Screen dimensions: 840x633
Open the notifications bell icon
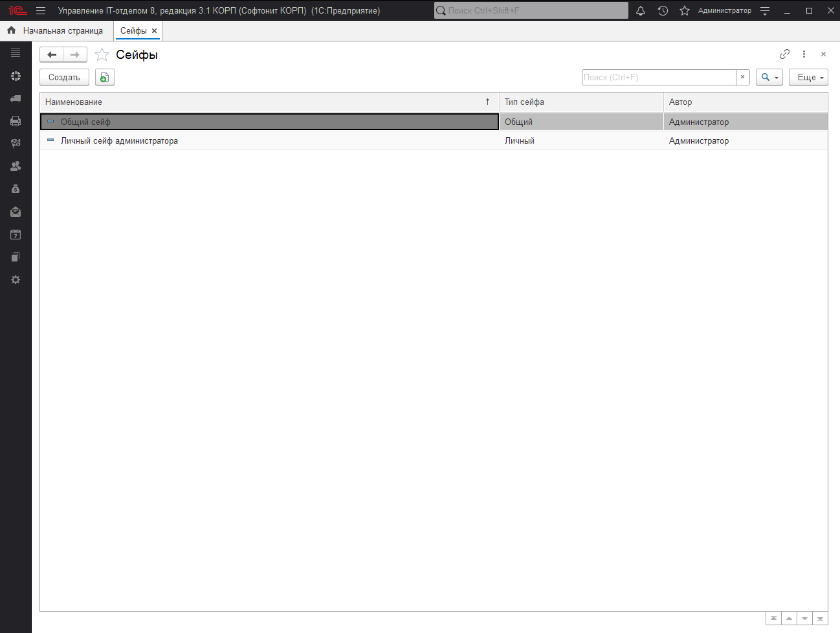pyautogui.click(x=641, y=11)
